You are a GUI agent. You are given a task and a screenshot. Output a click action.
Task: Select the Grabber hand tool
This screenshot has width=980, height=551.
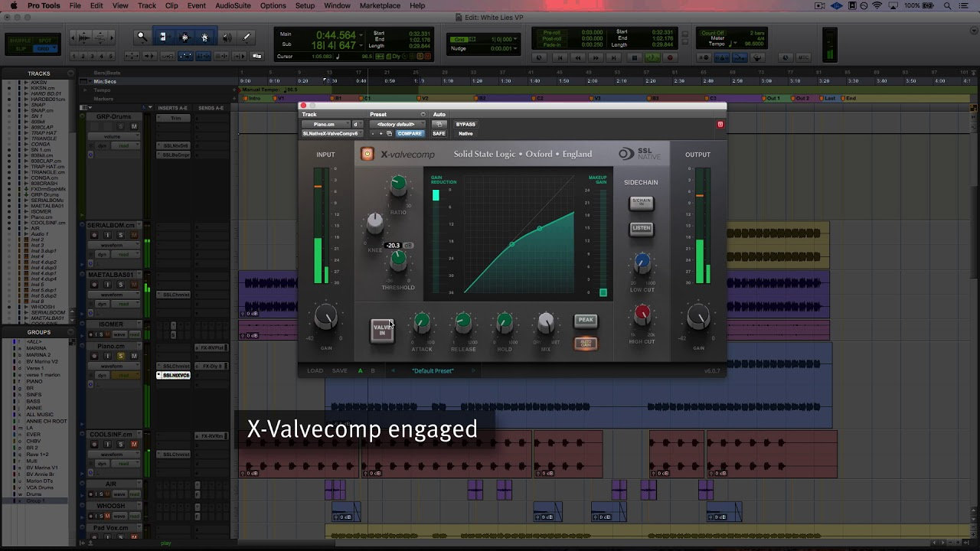204,37
